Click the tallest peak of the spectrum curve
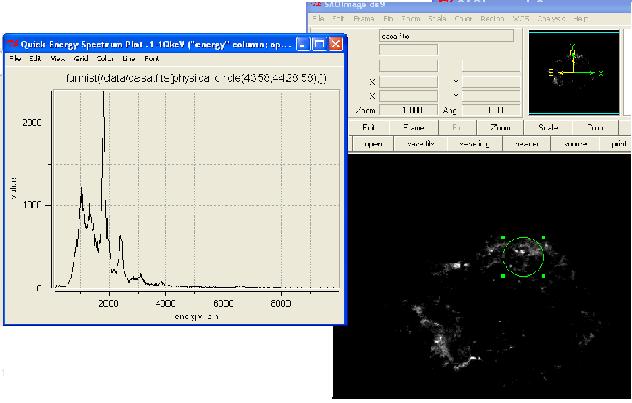This screenshot has width=632, height=403. [x=104, y=93]
